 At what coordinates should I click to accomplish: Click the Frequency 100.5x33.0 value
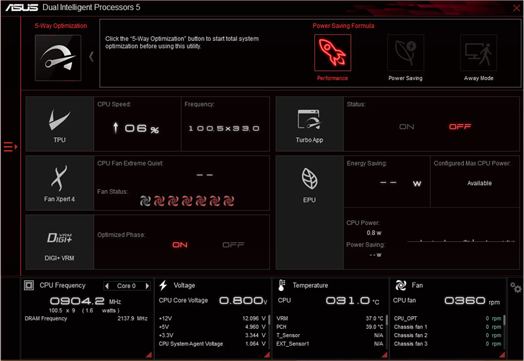point(224,128)
